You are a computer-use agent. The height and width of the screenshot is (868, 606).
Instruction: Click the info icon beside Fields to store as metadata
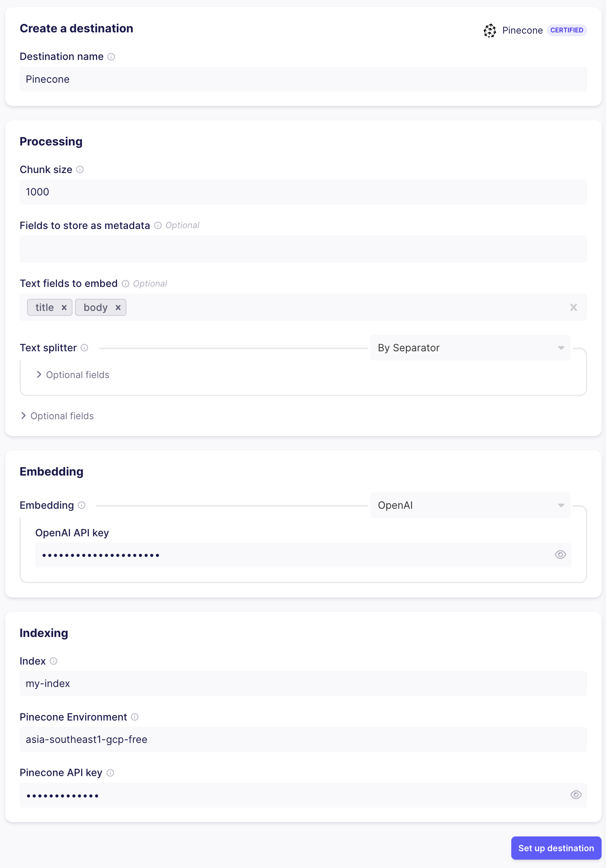click(x=158, y=225)
